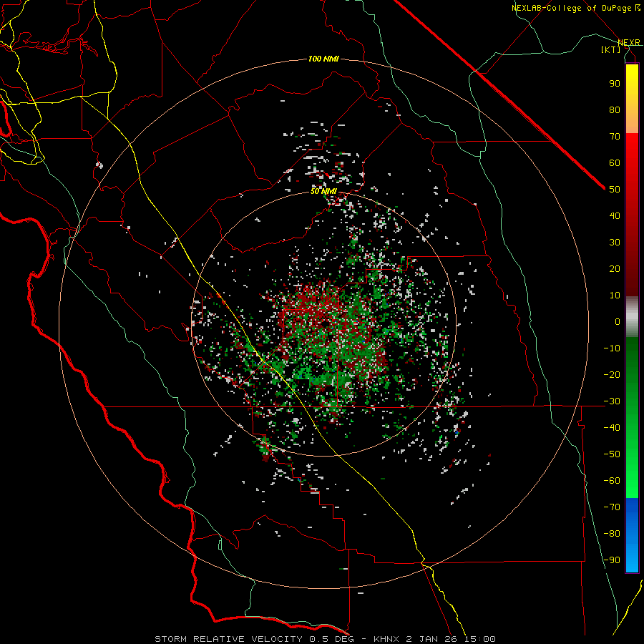Click the 0.5 DEG elevation text
The width and height of the screenshot is (644, 644).
[x=331, y=639]
